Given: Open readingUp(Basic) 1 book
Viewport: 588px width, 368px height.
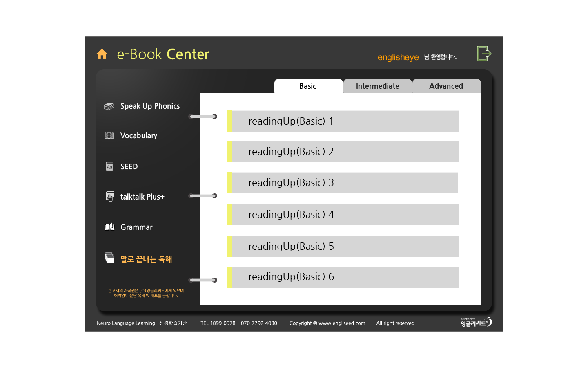Looking at the screenshot, I should pos(343,121).
